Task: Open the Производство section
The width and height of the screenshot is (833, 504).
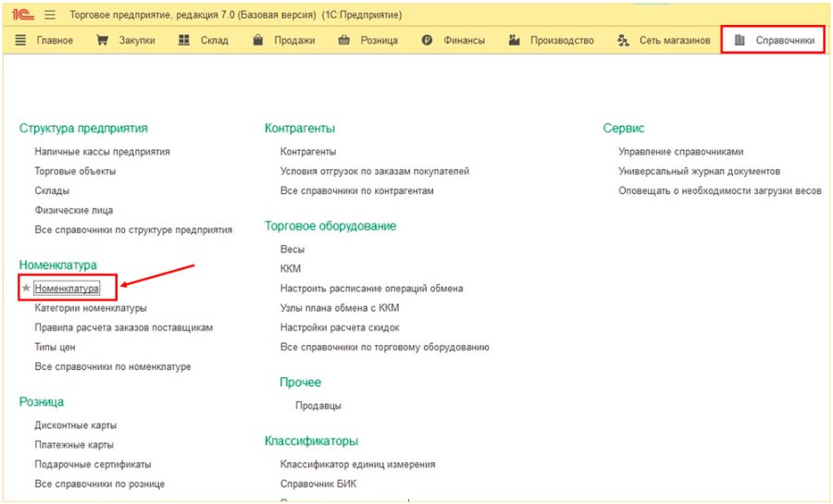Action: click(x=562, y=41)
